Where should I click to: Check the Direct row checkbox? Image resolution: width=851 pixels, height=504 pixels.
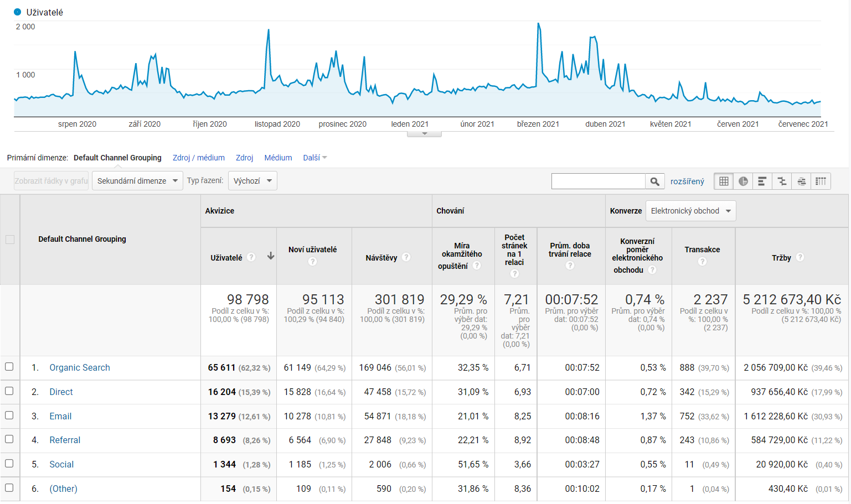pos(9,391)
